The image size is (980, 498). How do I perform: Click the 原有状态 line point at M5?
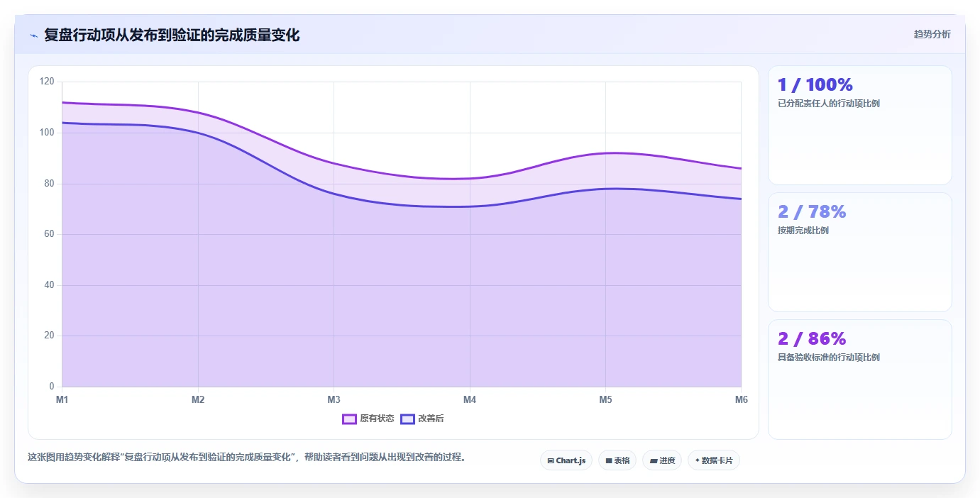pos(605,153)
